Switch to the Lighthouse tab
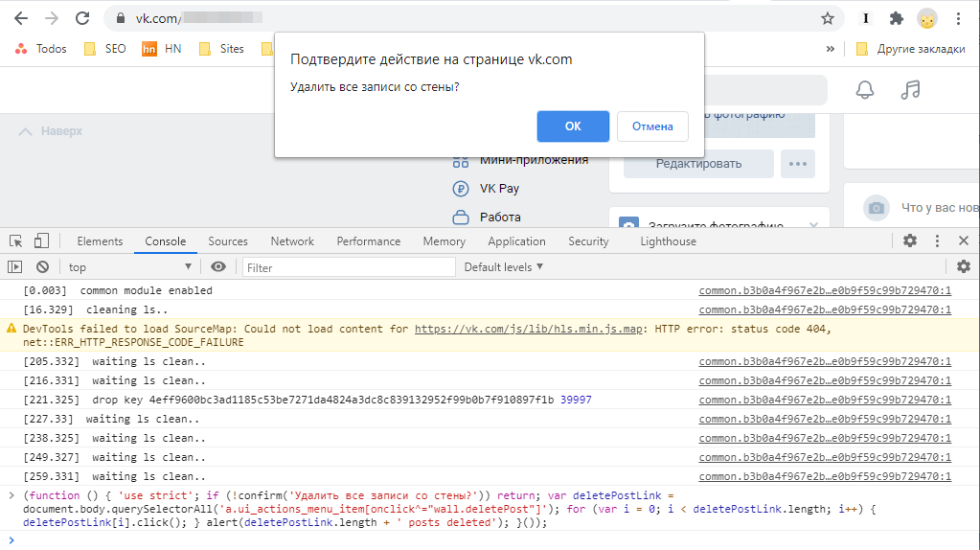980x550 pixels. (668, 241)
